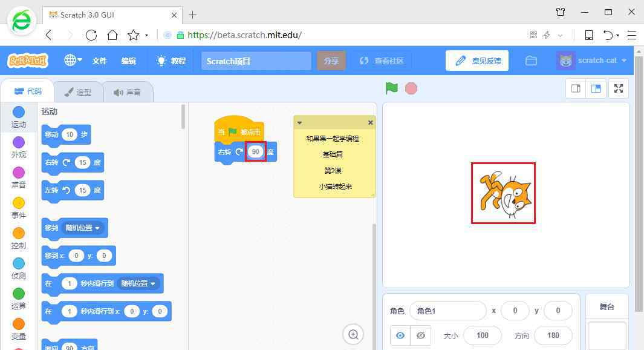
Task: Open 随机位置 dropdown in 移到 block
Action: click(83, 228)
